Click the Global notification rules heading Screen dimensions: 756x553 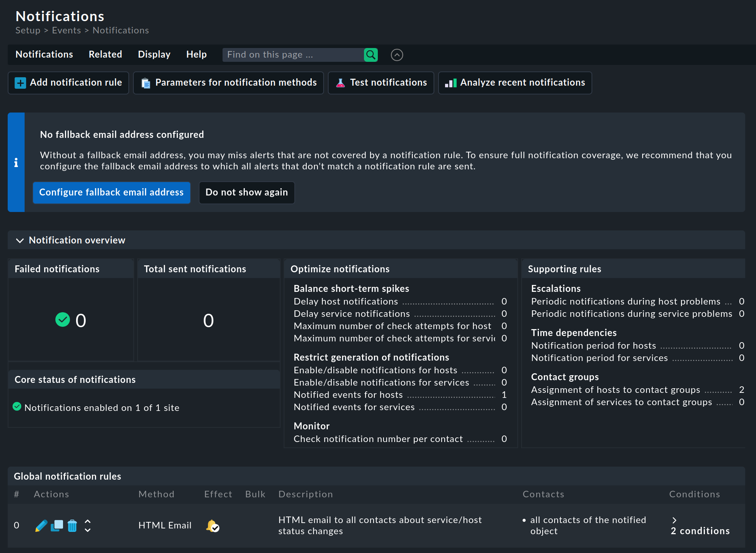point(67,477)
